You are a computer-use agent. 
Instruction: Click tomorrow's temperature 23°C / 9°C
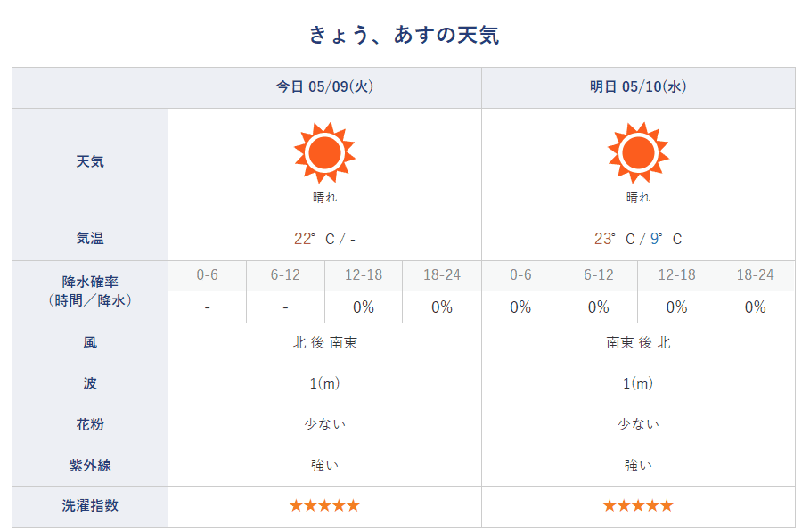[x=638, y=239]
